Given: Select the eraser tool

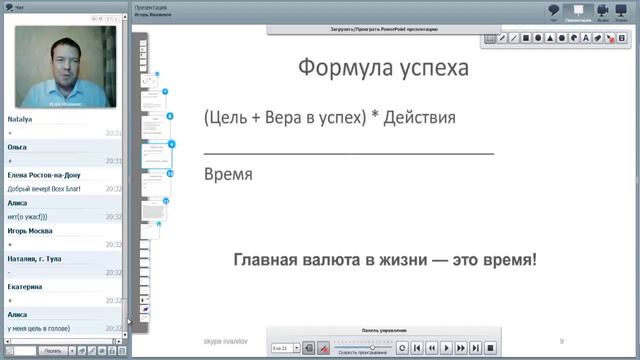Looking at the screenshot, I should point(598,38).
